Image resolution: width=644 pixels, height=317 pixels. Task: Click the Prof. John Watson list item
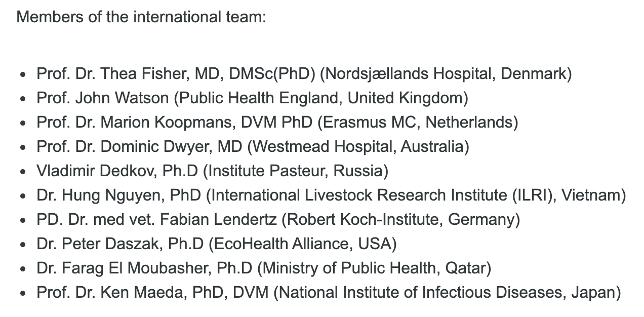coord(252,98)
